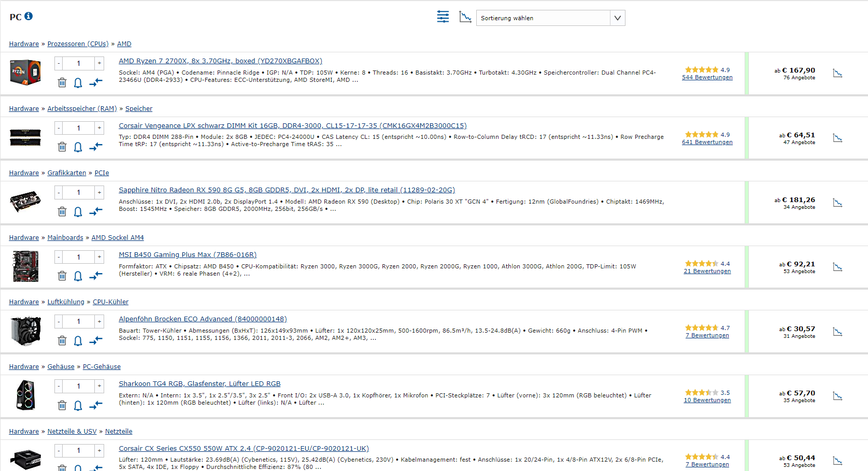Image resolution: width=868 pixels, height=471 pixels.
Task: Click the € 167,90 price for Ryzen 7
Action: click(x=799, y=70)
